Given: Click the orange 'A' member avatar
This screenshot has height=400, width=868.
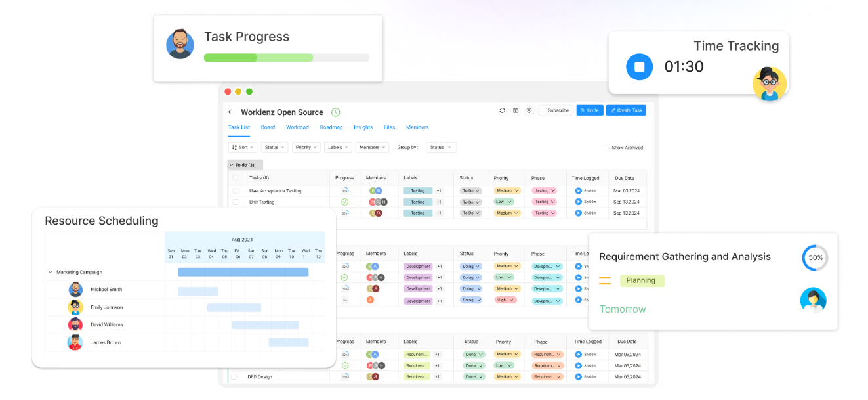Looking at the screenshot, I should click(x=370, y=300).
